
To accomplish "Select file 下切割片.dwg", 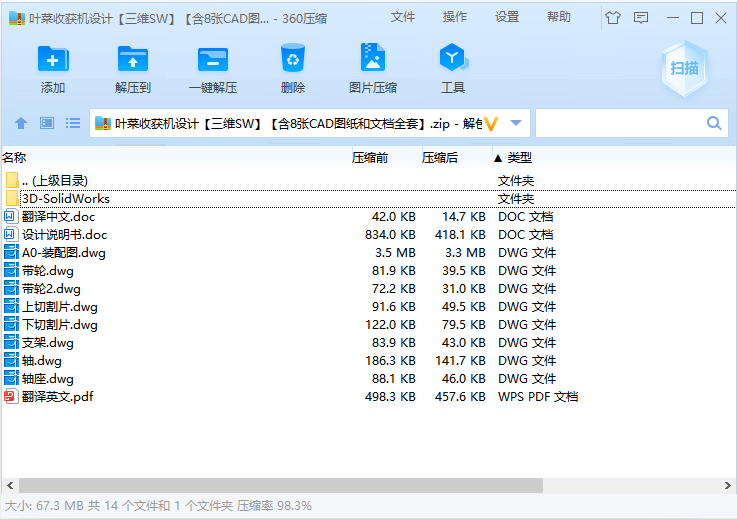I will click(x=369, y=324).
